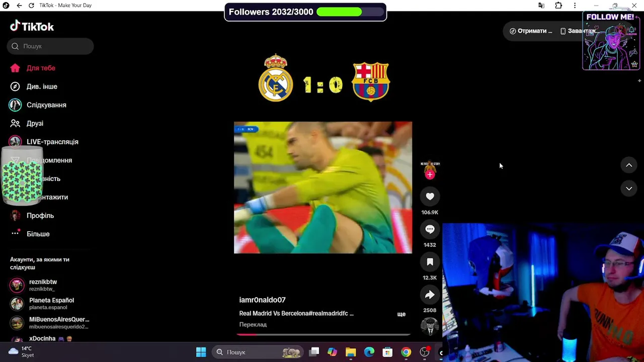Click 'Переклад' to translate the caption
The width and height of the screenshot is (644, 362).
tap(253, 325)
